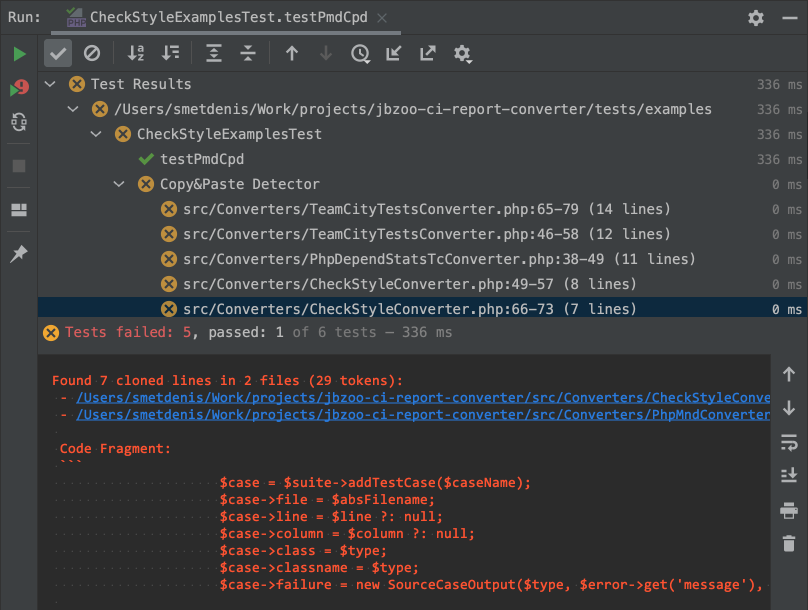This screenshot has width=808, height=610.
Task: Import test results icon
Action: click(394, 53)
